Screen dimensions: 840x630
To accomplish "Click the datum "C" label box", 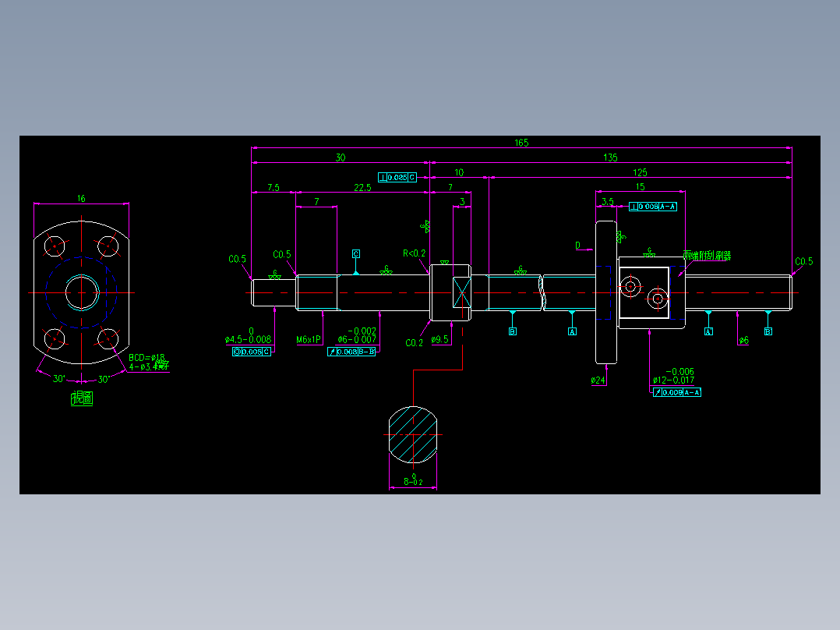I will click(355, 253).
